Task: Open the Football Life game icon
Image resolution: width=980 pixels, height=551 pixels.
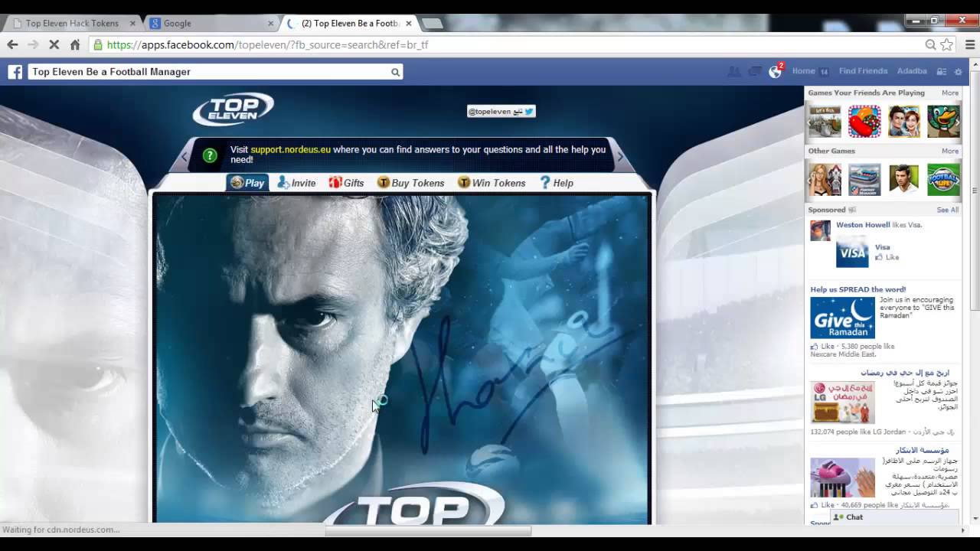Action: click(x=943, y=179)
